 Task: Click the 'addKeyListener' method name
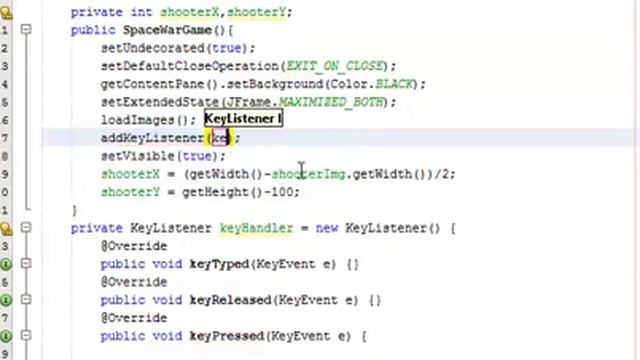click(x=153, y=138)
